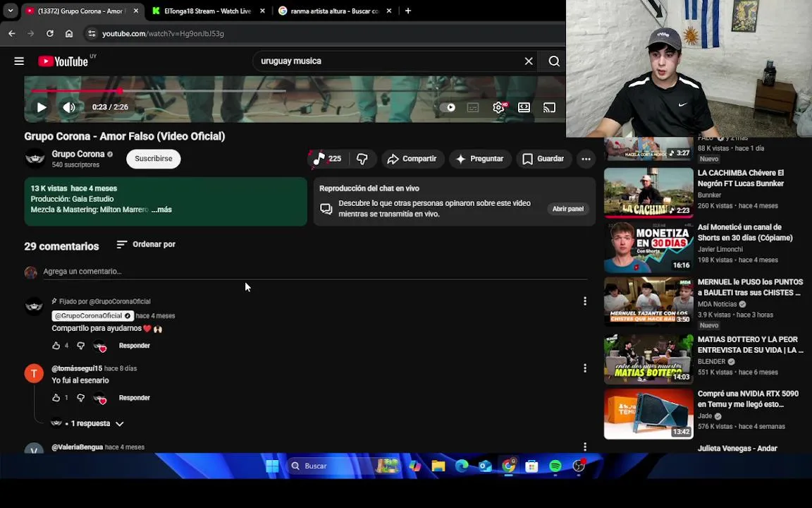This screenshot has height=508, width=812.
Task: Click Abrir panel for chat replay
Action: (568, 209)
